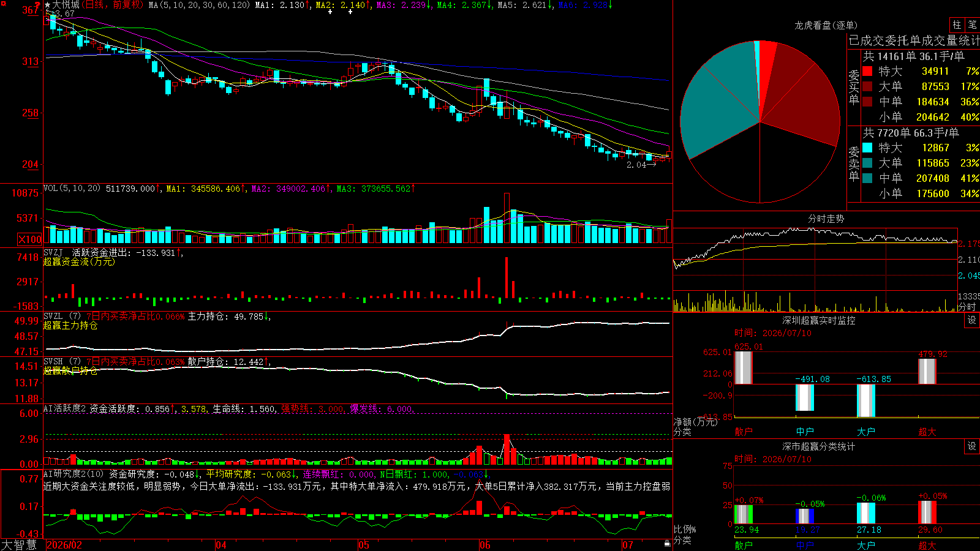Click 中户 bar -491.08 in real-time monitor

point(805,397)
